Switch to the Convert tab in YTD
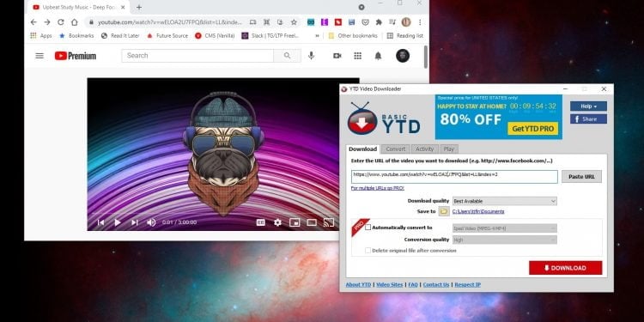This screenshot has height=322, width=644. tap(396, 149)
